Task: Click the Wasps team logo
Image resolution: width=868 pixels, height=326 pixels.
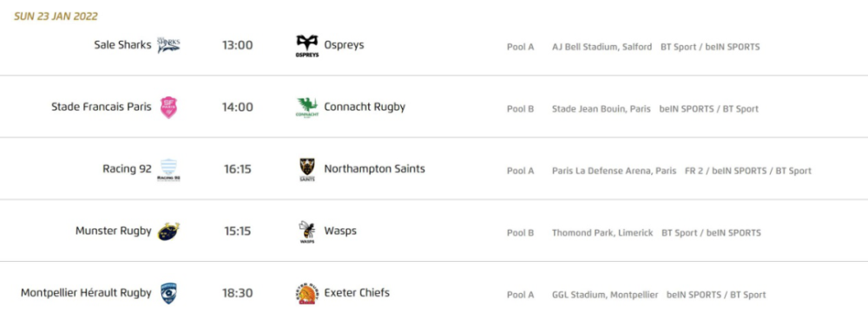Action: tap(307, 231)
